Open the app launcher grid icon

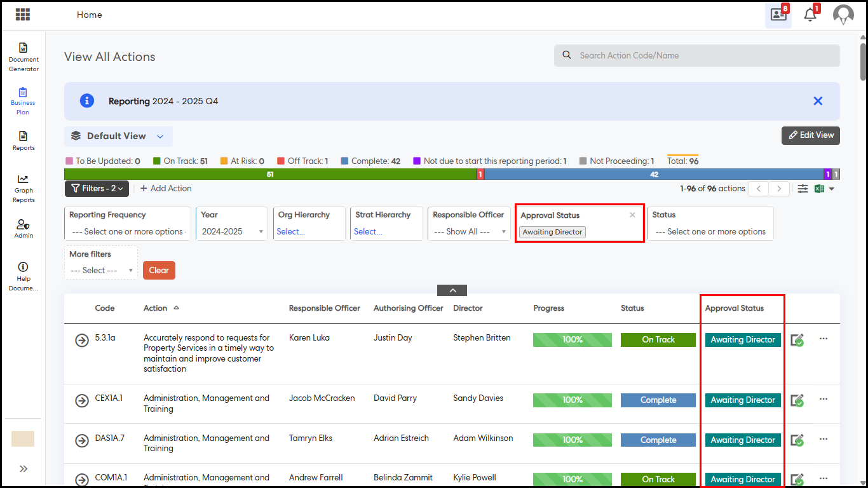(22, 15)
